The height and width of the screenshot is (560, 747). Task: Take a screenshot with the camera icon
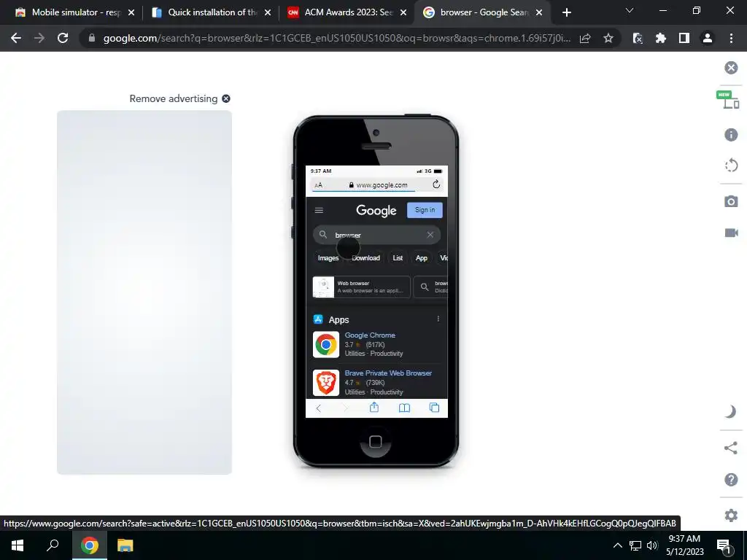(x=731, y=201)
